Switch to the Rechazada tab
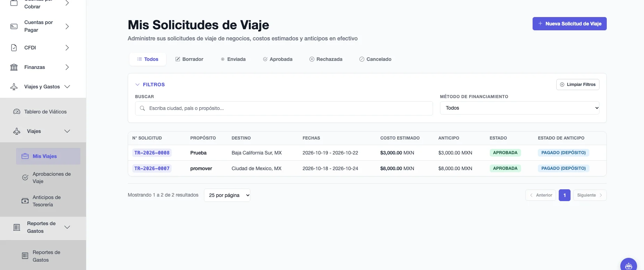The width and height of the screenshot is (644, 270). click(x=326, y=59)
